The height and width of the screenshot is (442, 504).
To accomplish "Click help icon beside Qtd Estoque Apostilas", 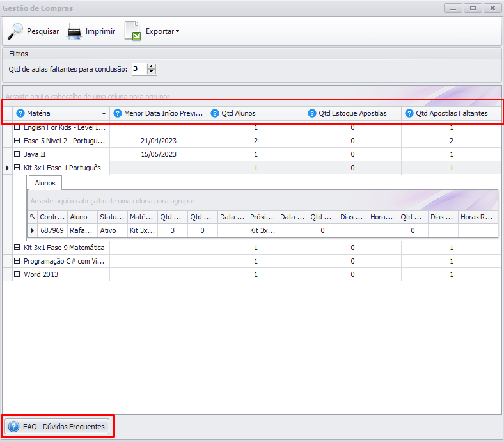I will (x=312, y=113).
